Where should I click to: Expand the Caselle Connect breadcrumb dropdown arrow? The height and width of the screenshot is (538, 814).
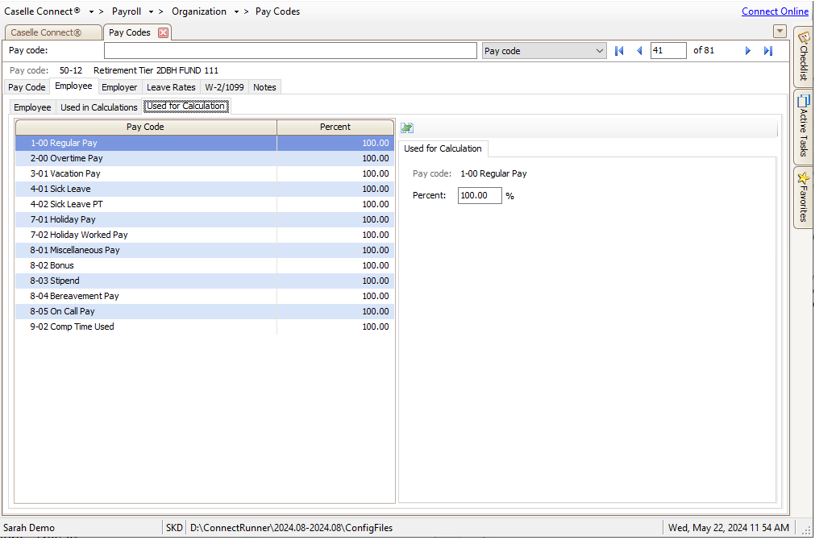(91, 12)
